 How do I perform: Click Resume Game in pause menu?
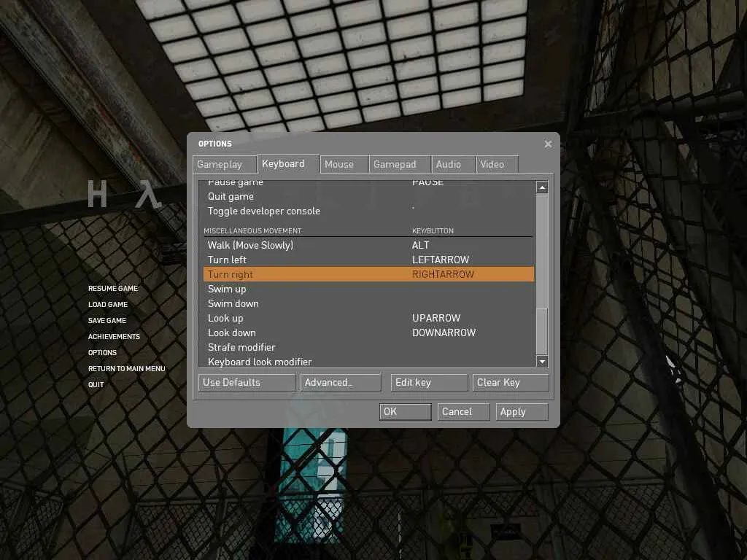(x=113, y=289)
